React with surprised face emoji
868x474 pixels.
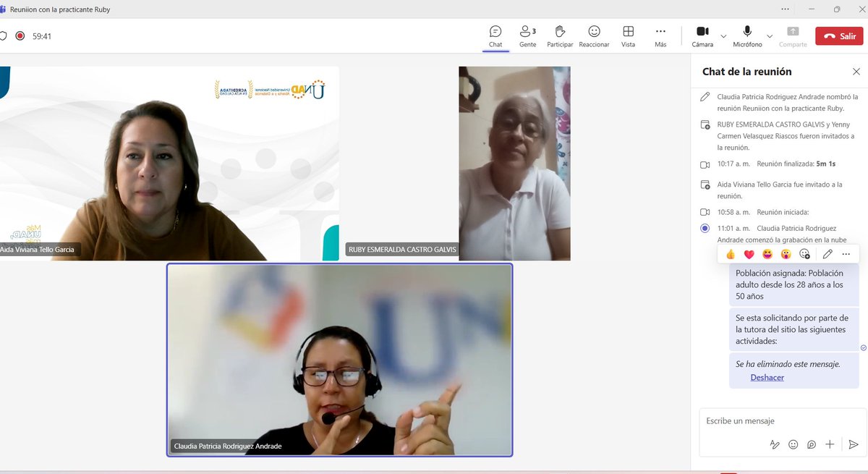pos(786,254)
